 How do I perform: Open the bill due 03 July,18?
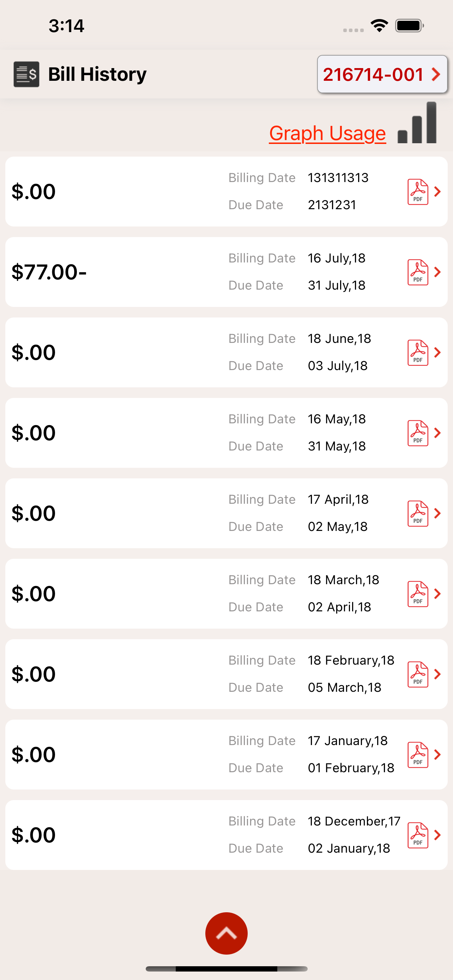pyautogui.click(x=226, y=353)
